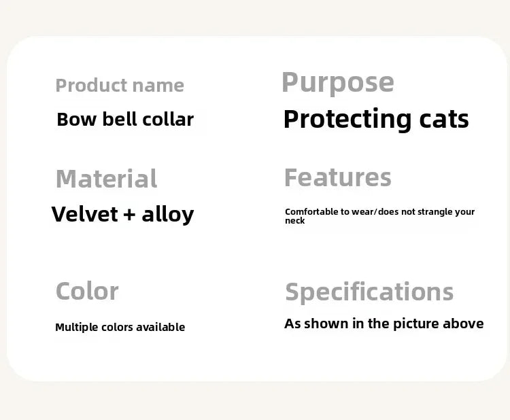Screen dimensions: 510x420
Task: Select As shown in the picture above
Action: click(x=384, y=323)
